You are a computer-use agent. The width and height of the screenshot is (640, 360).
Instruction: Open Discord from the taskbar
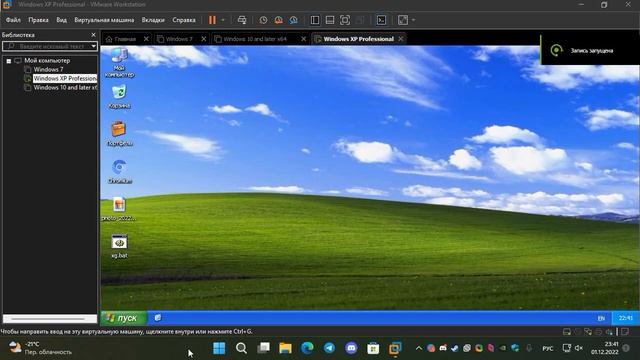point(351,348)
